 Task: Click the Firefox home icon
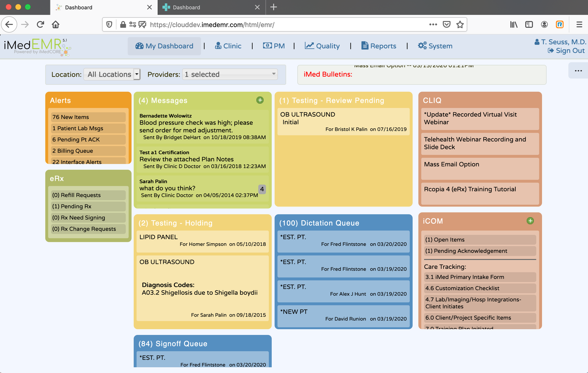click(55, 25)
